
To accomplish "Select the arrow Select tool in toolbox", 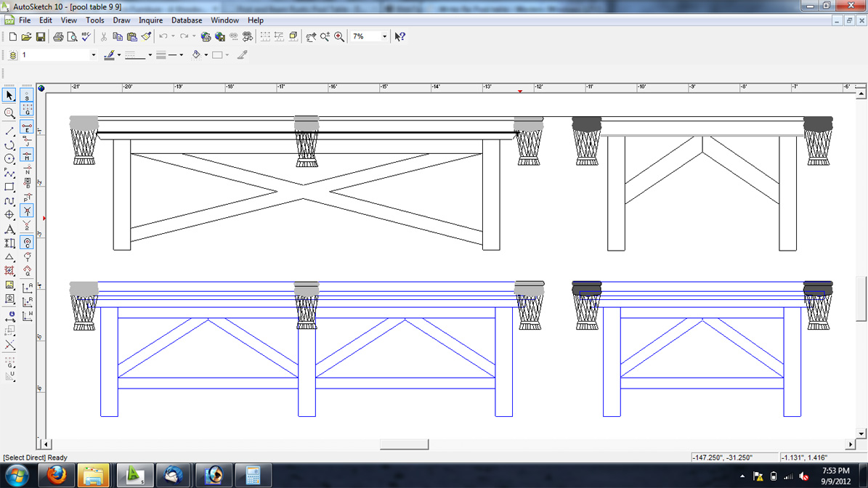I will point(9,96).
